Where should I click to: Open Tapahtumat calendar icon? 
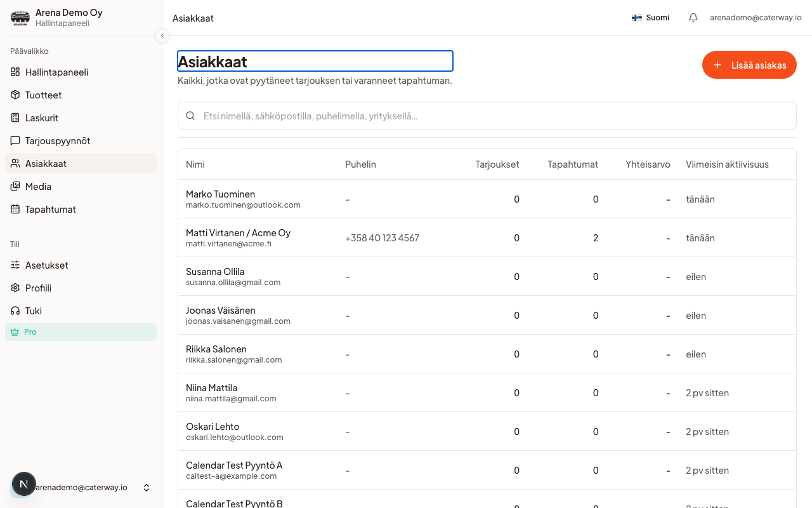pos(15,210)
